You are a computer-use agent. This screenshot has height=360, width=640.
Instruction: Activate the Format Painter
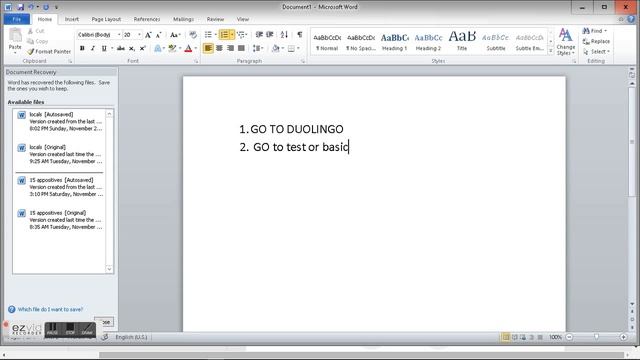[49, 51]
